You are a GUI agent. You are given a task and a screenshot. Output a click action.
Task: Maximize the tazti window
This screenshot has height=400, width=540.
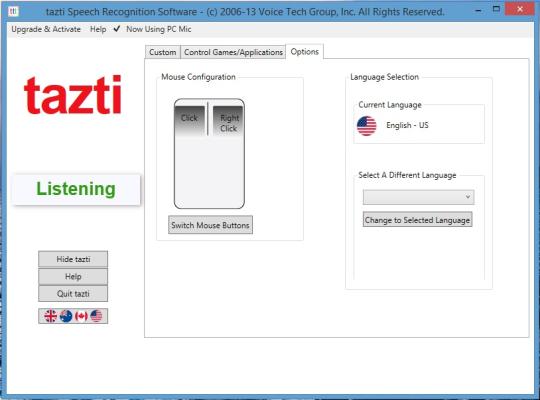tap(496, 10)
